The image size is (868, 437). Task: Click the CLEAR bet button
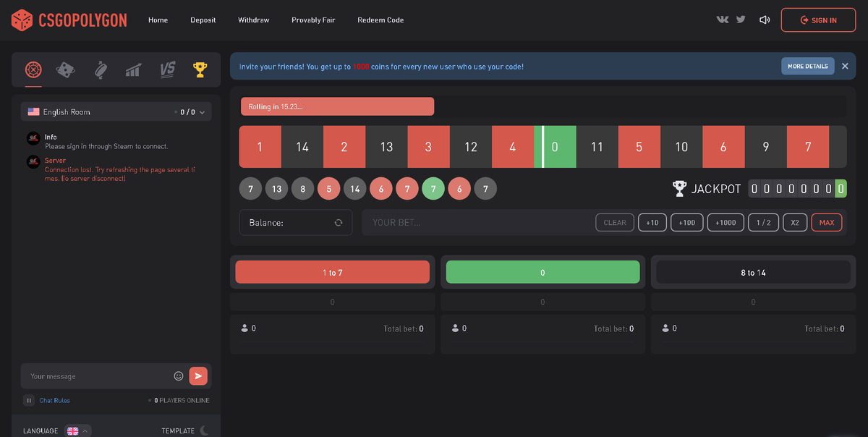point(615,223)
